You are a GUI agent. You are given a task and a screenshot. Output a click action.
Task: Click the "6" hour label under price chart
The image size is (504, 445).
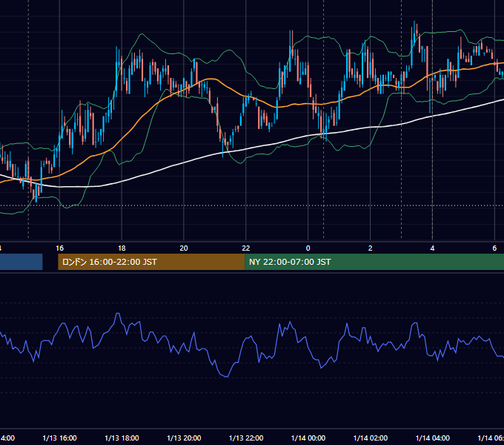[494, 248]
